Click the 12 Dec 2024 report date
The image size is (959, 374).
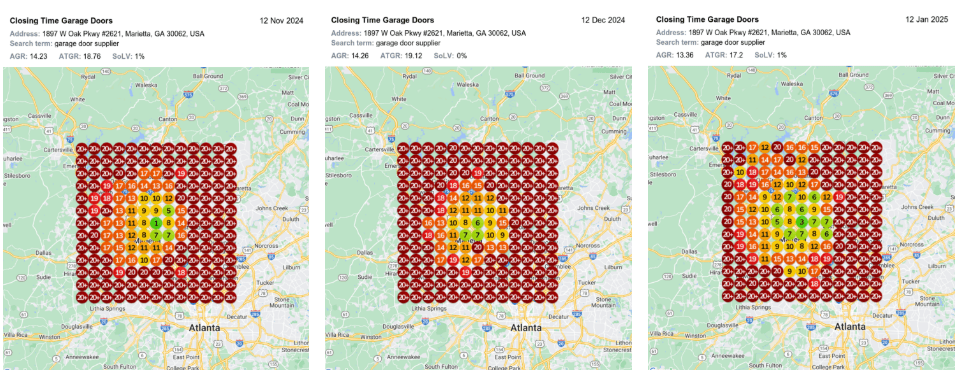click(x=603, y=20)
